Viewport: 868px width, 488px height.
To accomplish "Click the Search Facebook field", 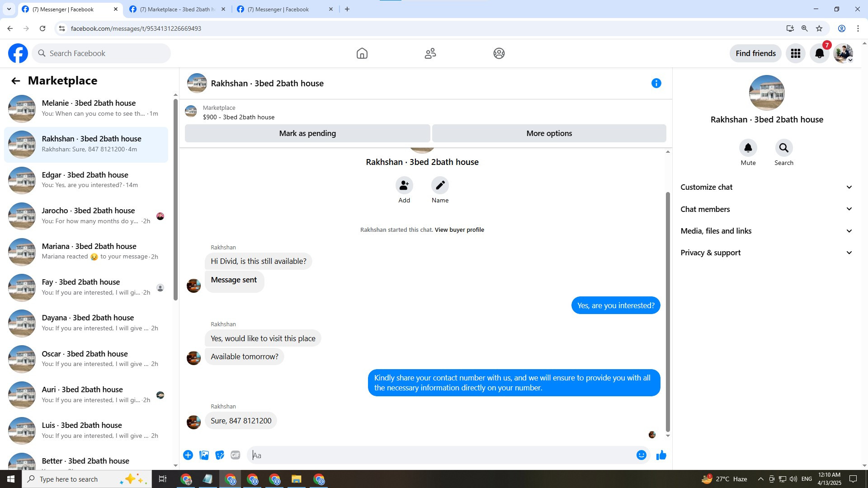I will [101, 53].
